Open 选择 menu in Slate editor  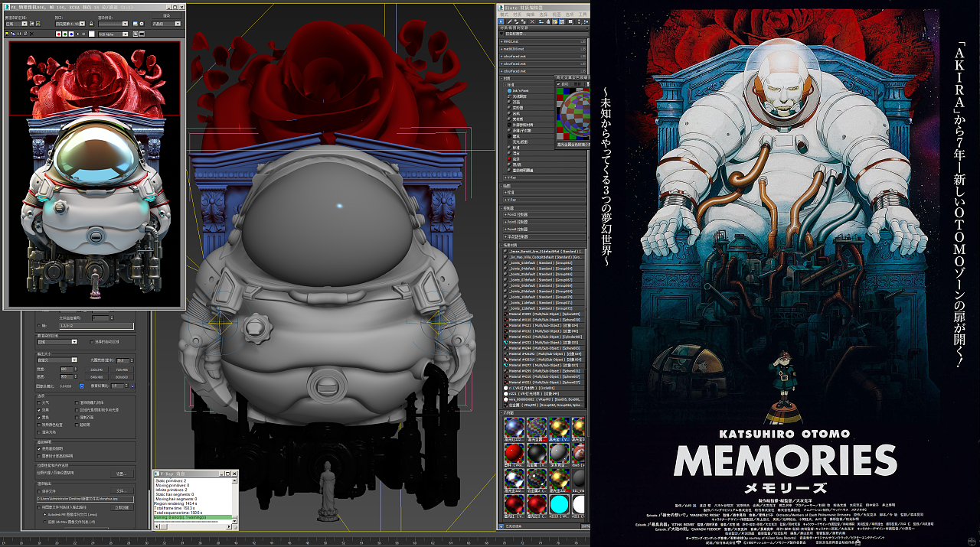[543, 15]
